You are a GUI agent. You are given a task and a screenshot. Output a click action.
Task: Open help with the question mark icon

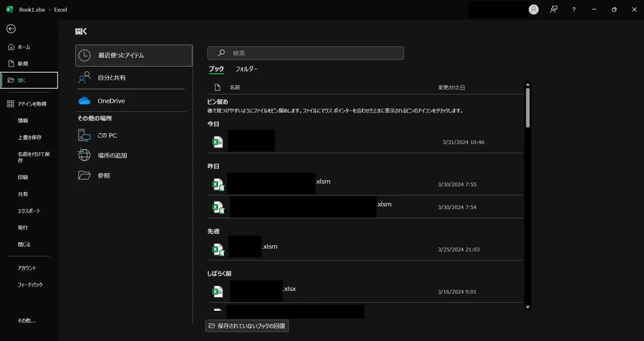point(574,9)
